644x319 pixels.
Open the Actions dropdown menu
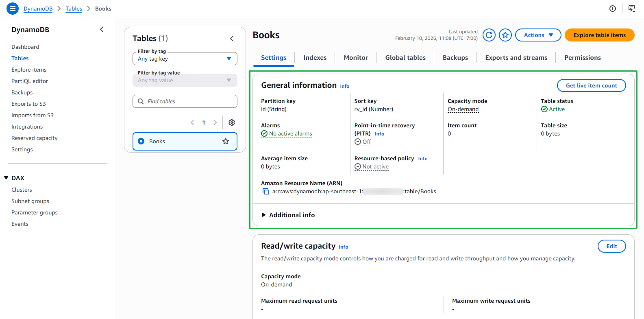[538, 35]
